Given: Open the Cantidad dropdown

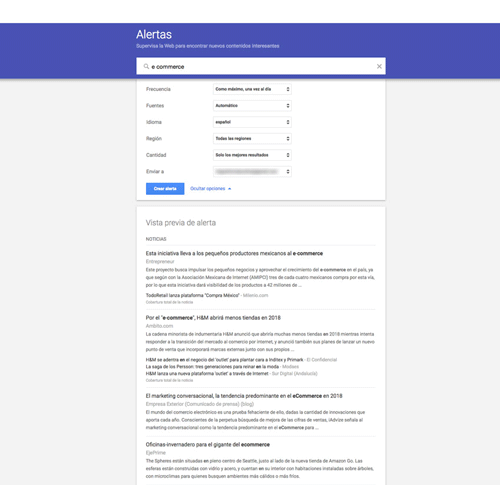Looking at the screenshot, I should click(252, 155).
